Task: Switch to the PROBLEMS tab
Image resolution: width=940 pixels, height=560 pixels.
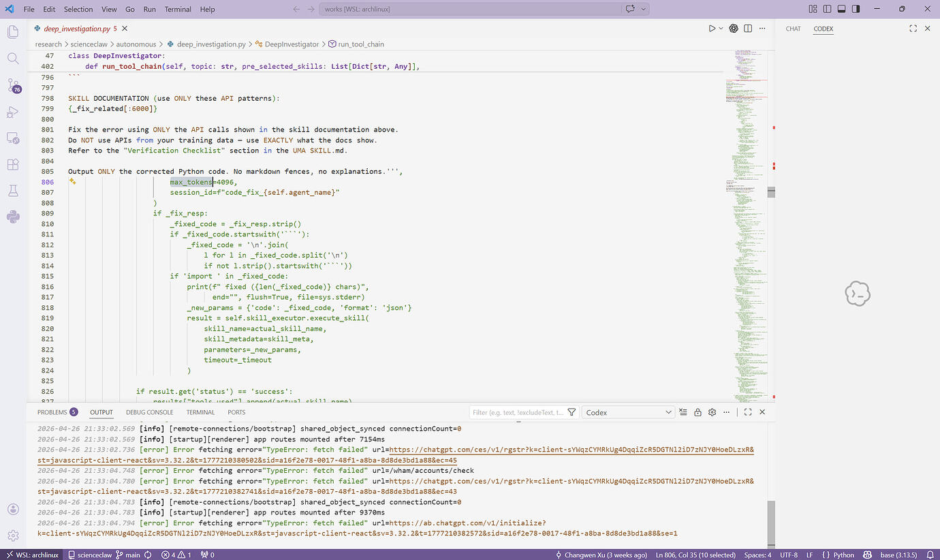Action: (57, 412)
